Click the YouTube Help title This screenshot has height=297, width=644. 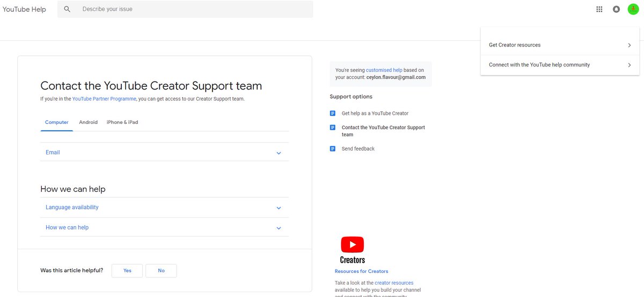coord(24,9)
